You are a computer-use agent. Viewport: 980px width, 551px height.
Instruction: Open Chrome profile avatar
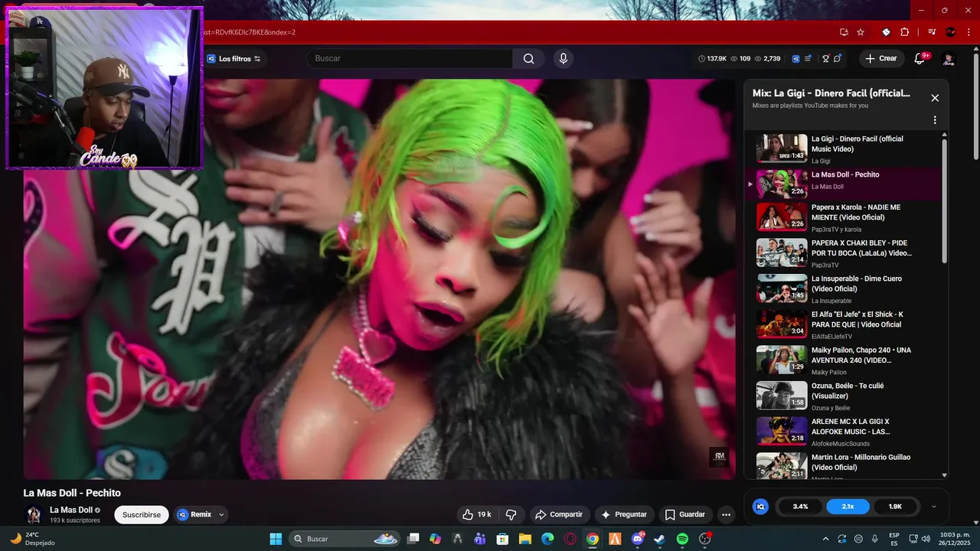[951, 32]
